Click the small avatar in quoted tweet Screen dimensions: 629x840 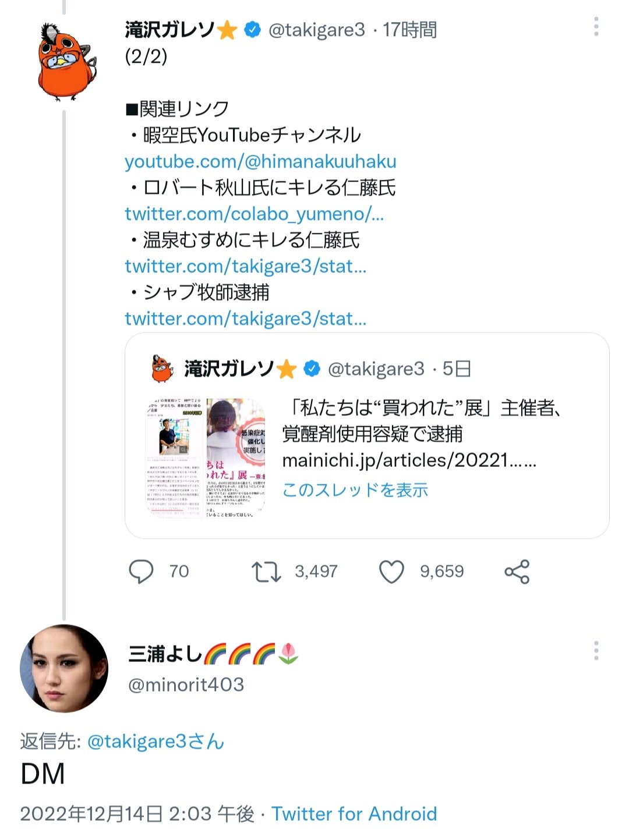162,368
